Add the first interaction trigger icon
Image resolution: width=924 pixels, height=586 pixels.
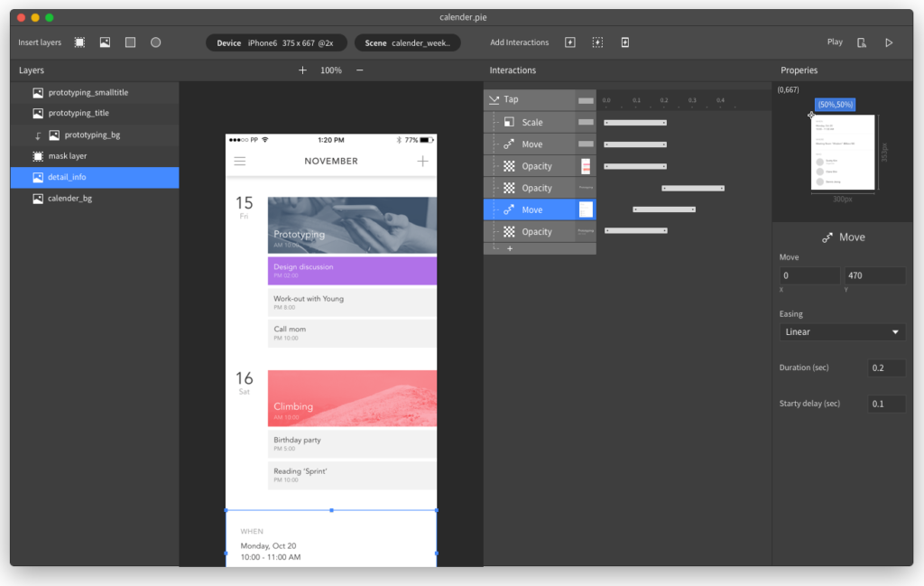click(x=569, y=42)
